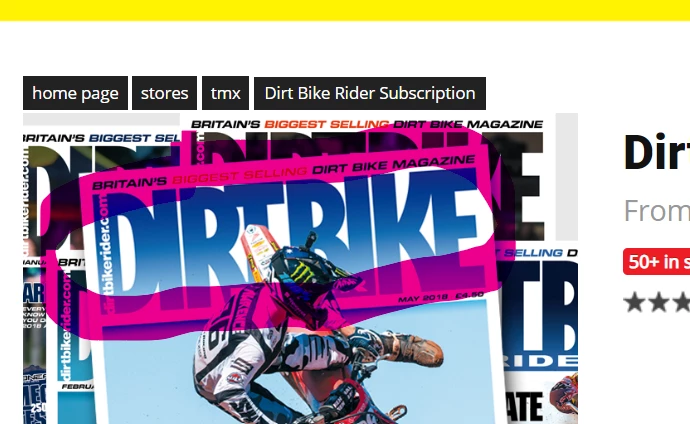Click the Monster Energy logo on helmet

coord(302,271)
